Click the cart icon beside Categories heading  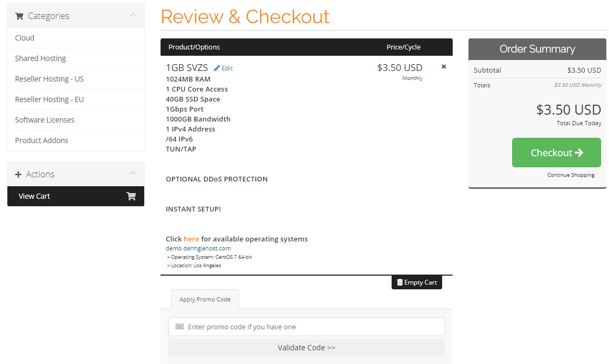(x=19, y=16)
